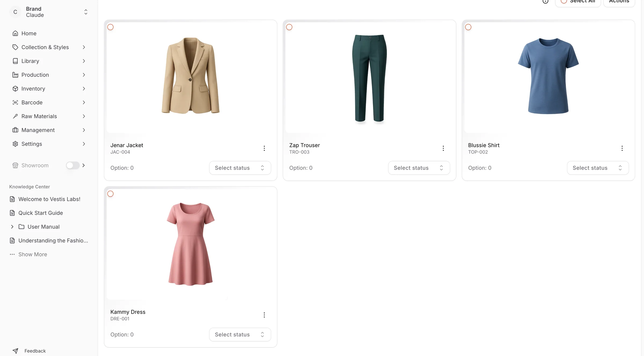Image resolution: width=644 pixels, height=356 pixels.
Task: Open the Barcode menu item
Action: point(49,103)
